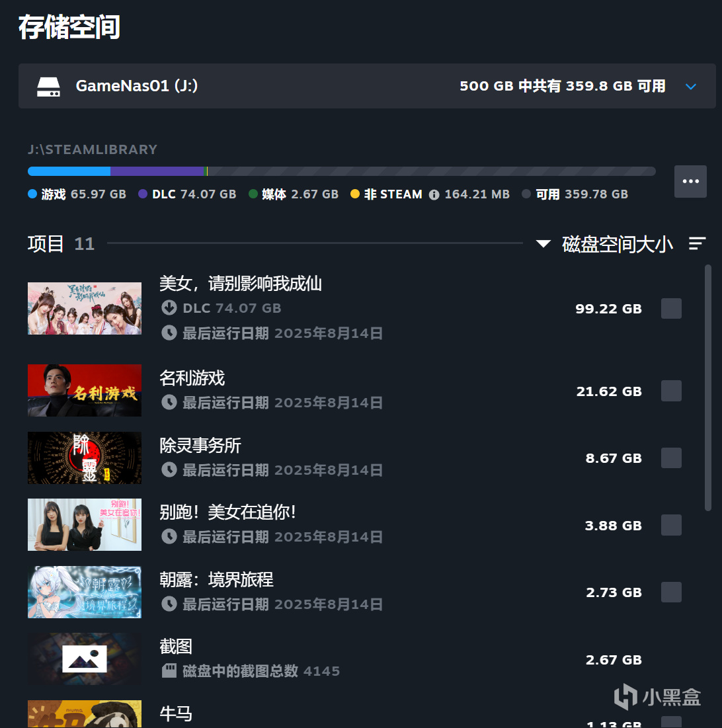This screenshot has height=728, width=722.
Task: Click the clock icon under 除灵事务所
Action: point(169,469)
